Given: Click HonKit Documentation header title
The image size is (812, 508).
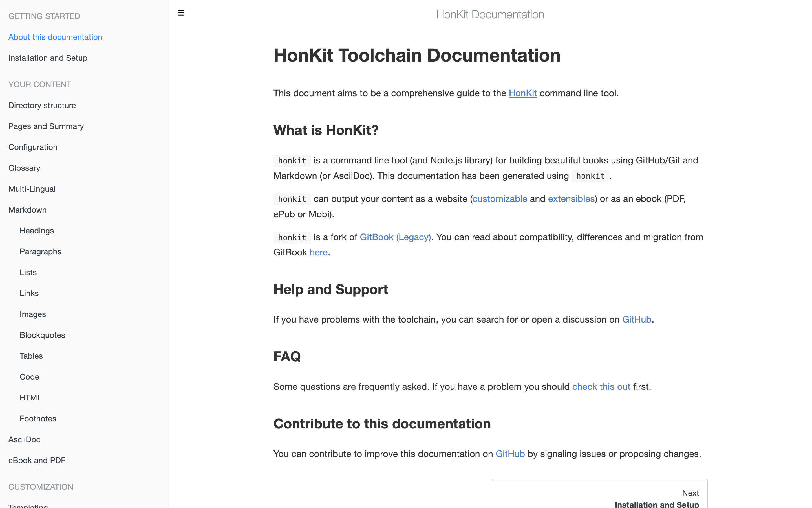Looking at the screenshot, I should click(x=490, y=14).
